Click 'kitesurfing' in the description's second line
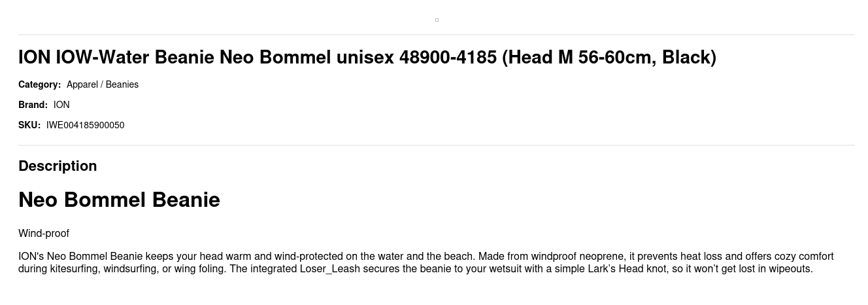The height and width of the screenshot is (305, 868). (x=75, y=269)
